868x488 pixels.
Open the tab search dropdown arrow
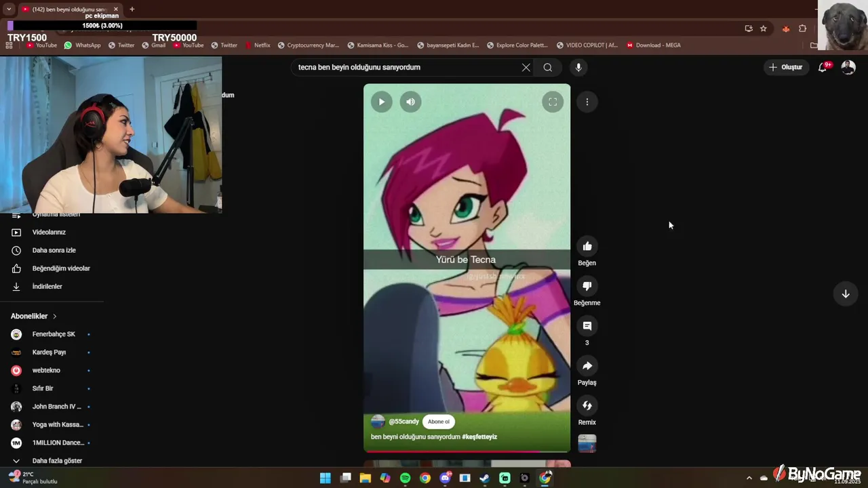9,9
